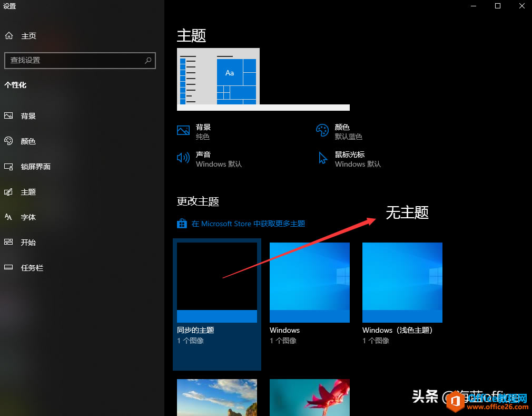Open 开始 settings in sidebar
Screen dimensions: 532x416
click(82, 242)
